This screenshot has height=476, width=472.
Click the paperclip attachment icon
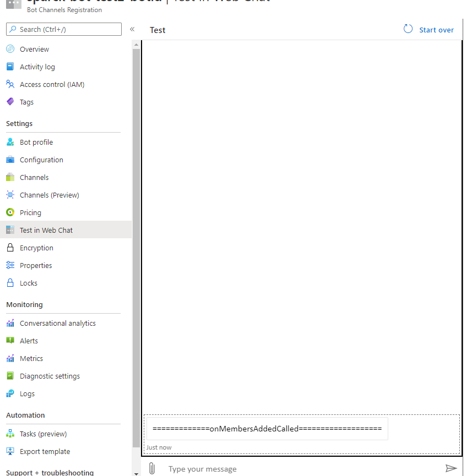152,468
